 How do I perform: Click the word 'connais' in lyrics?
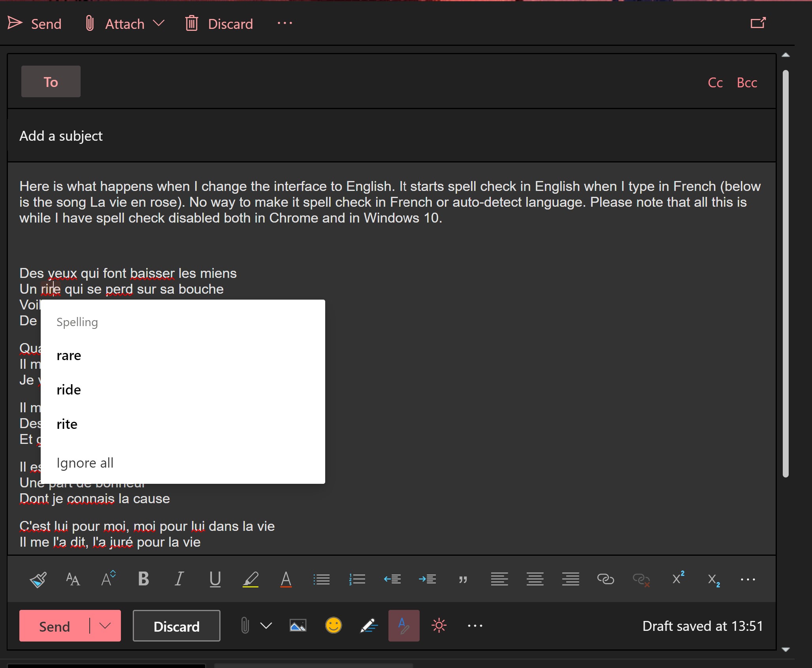[x=91, y=499]
